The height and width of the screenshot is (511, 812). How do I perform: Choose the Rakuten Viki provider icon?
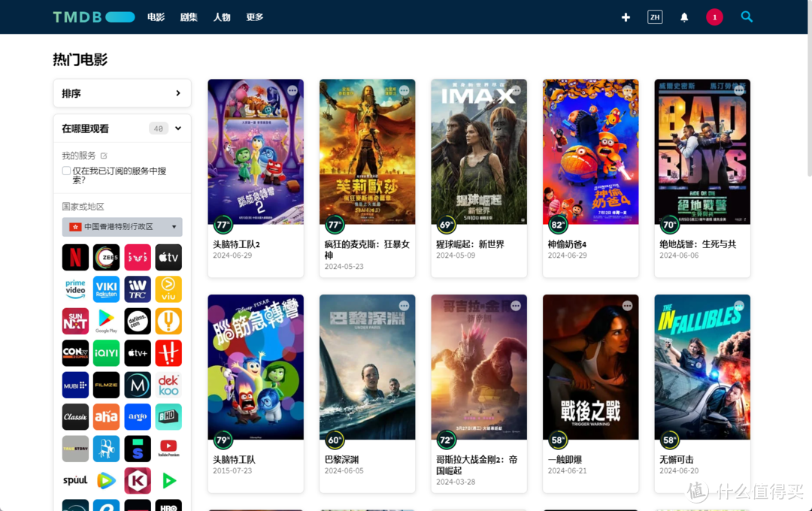[107, 289]
